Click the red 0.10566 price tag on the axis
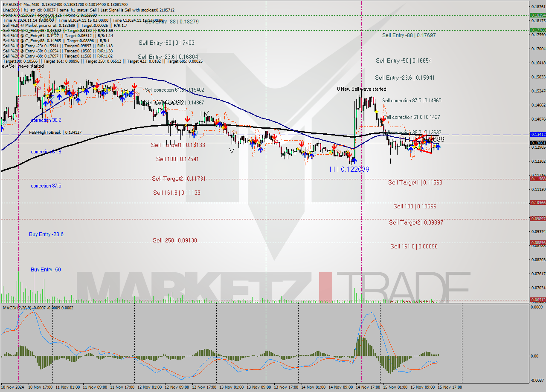The height and width of the screenshot is (392, 546). tap(537, 203)
